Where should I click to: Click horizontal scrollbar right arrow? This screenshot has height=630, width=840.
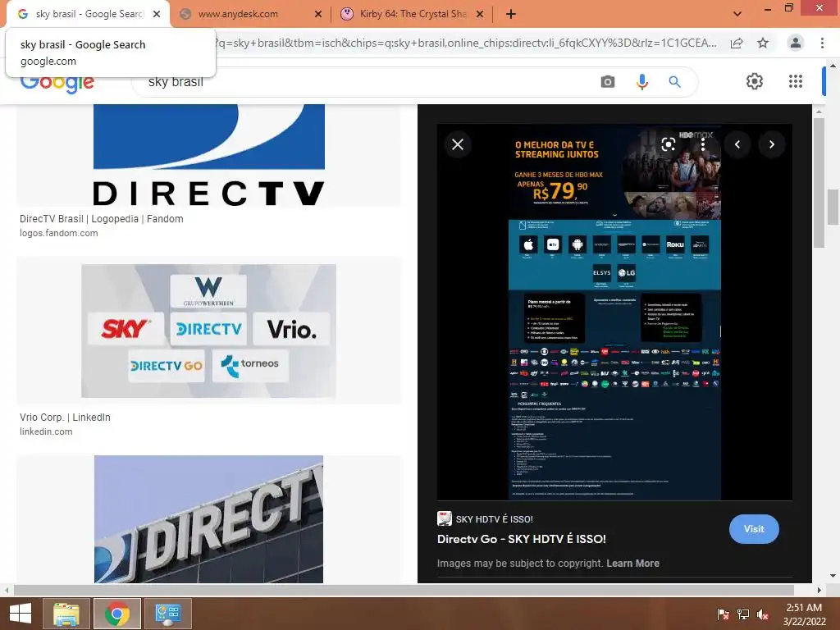click(819, 591)
